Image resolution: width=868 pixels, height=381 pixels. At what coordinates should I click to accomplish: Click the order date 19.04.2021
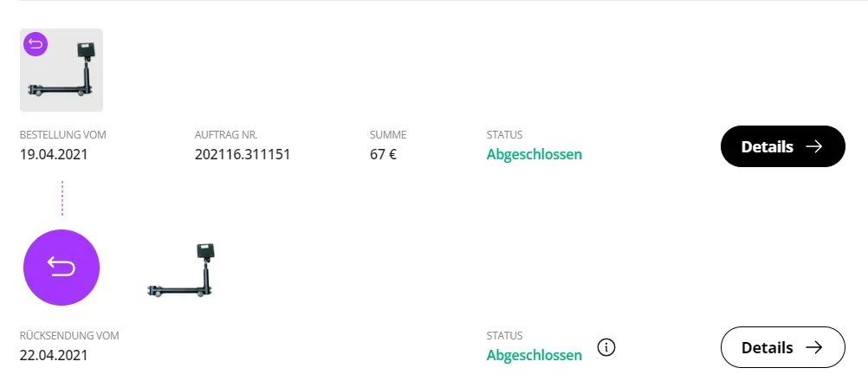[x=54, y=155]
